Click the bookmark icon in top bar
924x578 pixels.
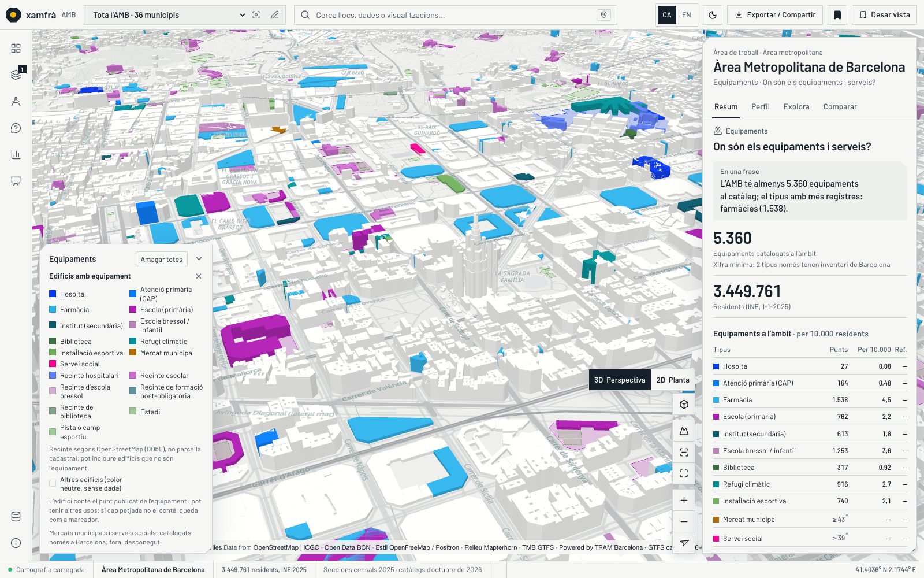837,15
